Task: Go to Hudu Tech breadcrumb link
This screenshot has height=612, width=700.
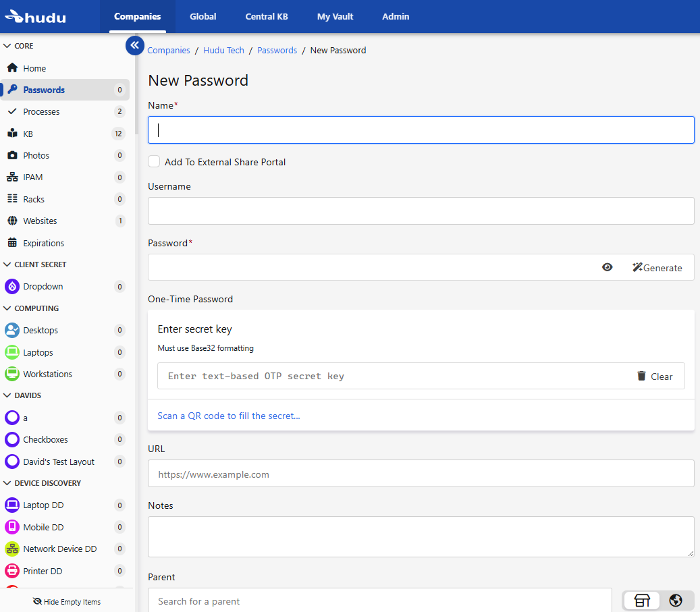Action: pyautogui.click(x=223, y=50)
